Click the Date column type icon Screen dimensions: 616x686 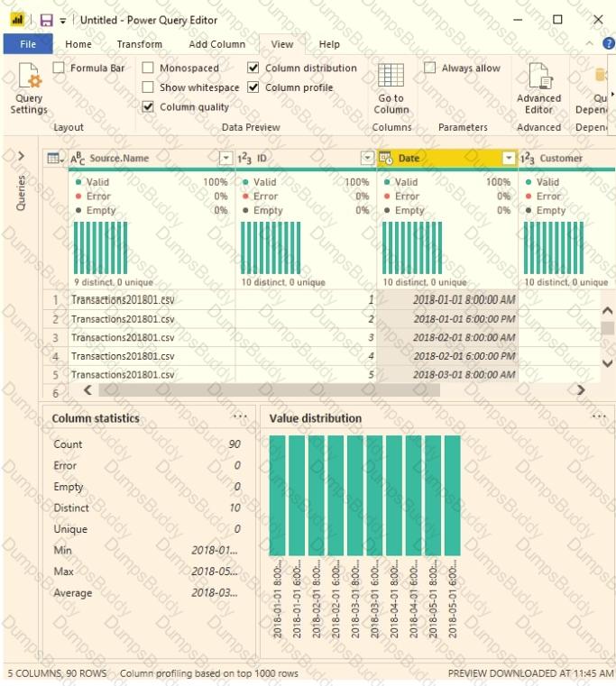pos(387,159)
